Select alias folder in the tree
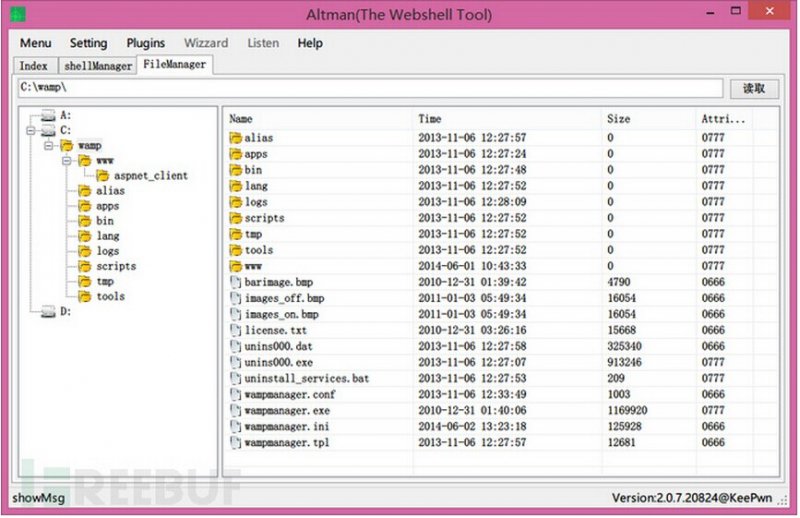This screenshot has width=800, height=518. [x=110, y=191]
